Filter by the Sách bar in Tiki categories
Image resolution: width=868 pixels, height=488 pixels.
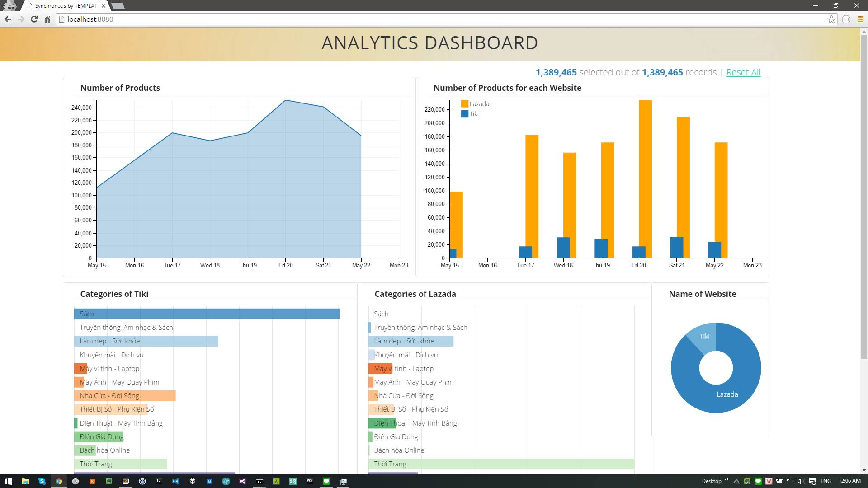click(x=207, y=314)
